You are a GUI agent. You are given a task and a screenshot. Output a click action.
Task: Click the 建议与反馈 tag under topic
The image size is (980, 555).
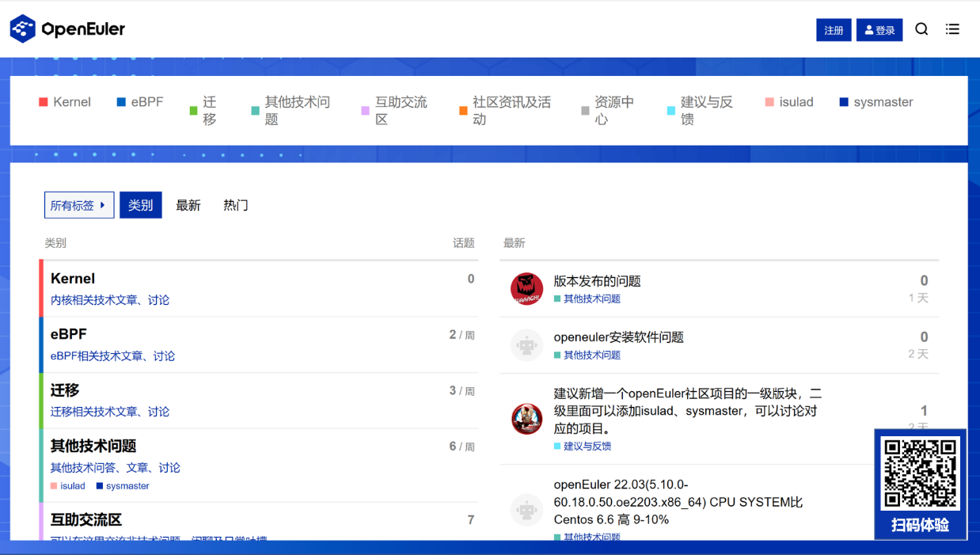pyautogui.click(x=587, y=447)
